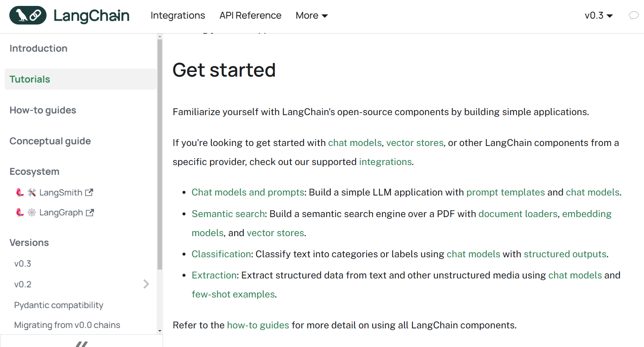Click the external-link icon beside LangSmith
644x347 pixels.
(x=89, y=193)
